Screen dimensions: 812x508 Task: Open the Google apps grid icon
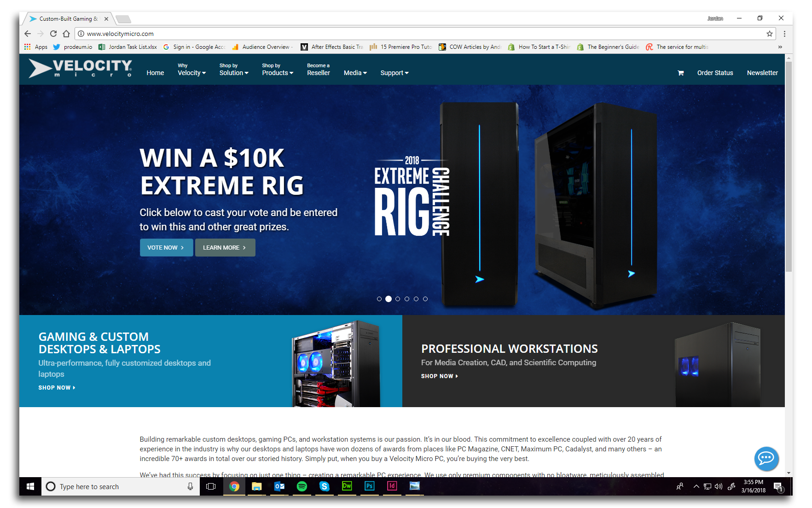26,47
